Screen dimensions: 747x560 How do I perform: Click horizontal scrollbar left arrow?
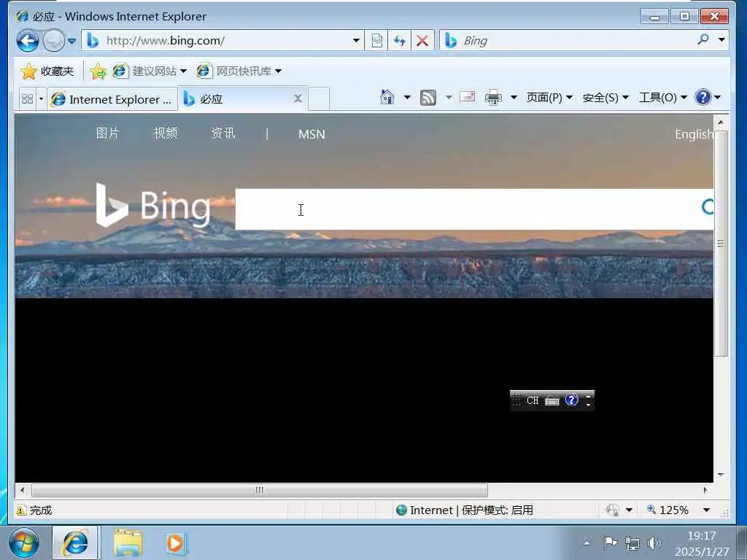tap(22, 490)
